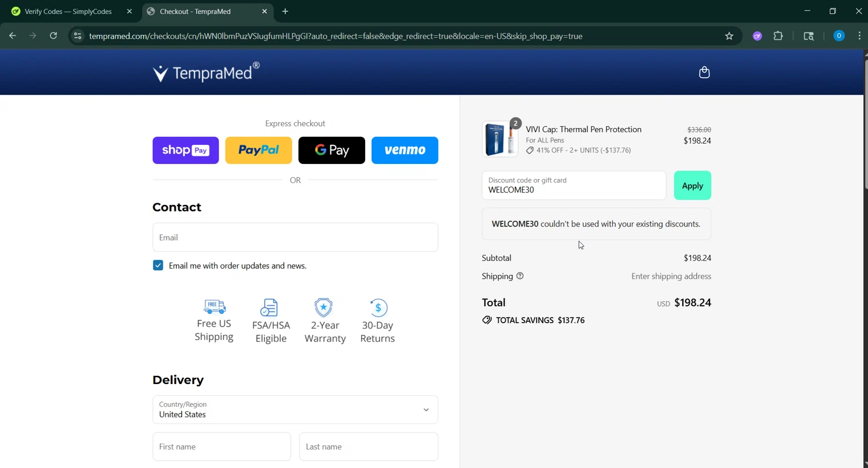Click the Email input field

(x=295, y=237)
